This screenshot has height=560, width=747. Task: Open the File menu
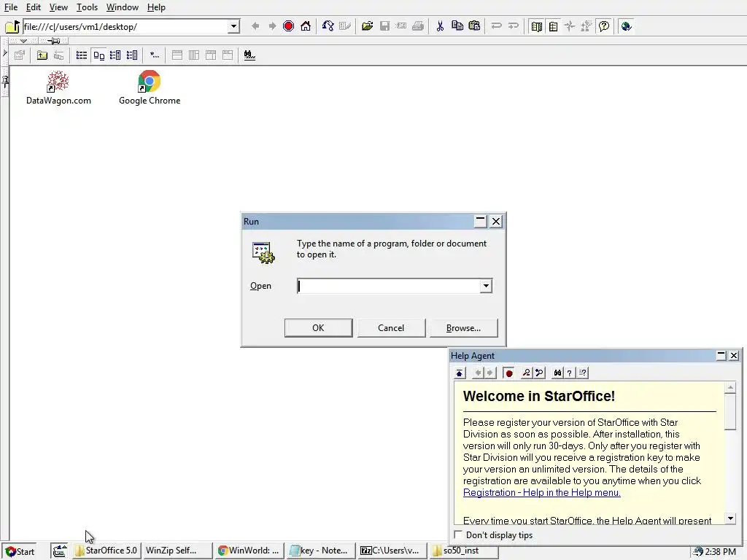pyautogui.click(x=10, y=7)
